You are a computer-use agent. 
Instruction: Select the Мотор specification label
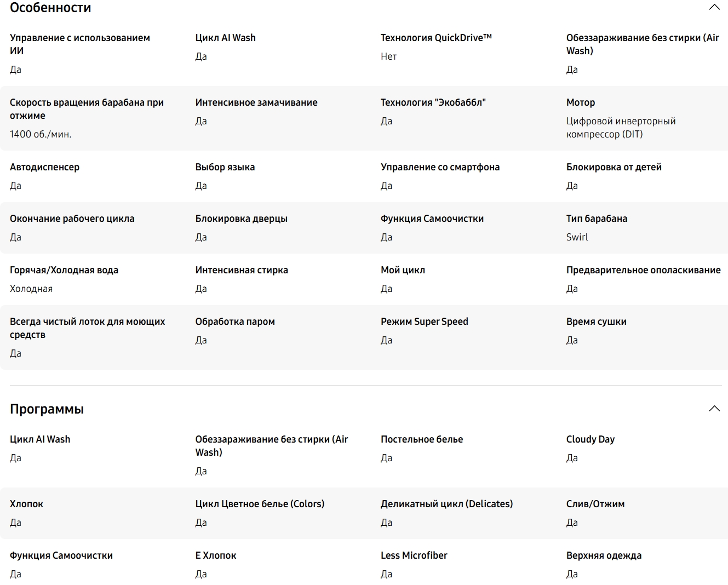580,102
